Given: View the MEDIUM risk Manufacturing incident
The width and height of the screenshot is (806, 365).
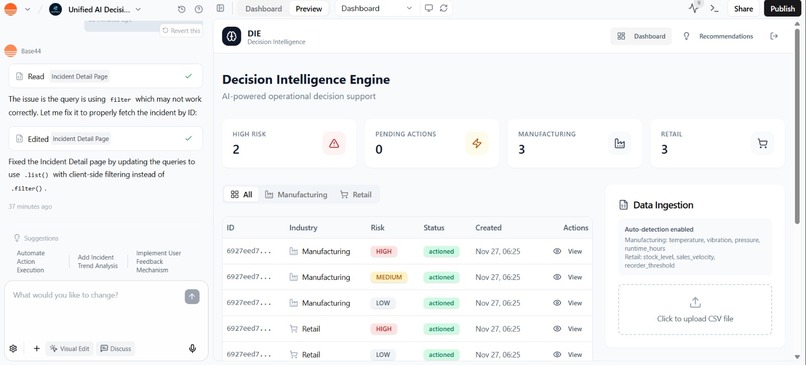Looking at the screenshot, I should click(x=568, y=277).
